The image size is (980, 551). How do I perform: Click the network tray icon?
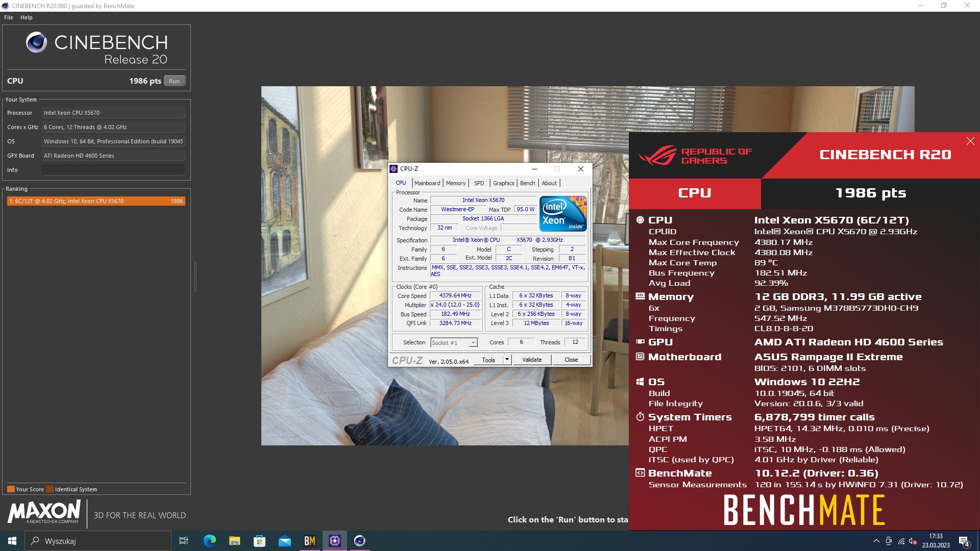tap(901, 541)
